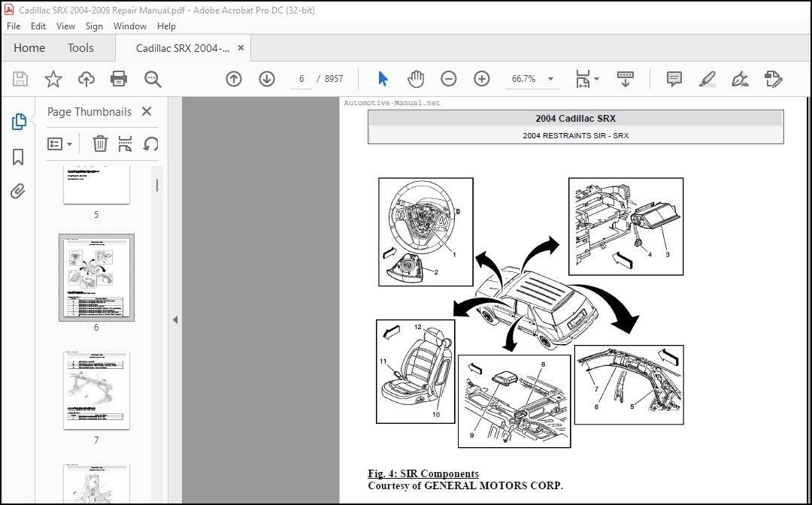The image size is (812, 505).
Task: Click the extract pages scissors icon
Action: [125, 144]
